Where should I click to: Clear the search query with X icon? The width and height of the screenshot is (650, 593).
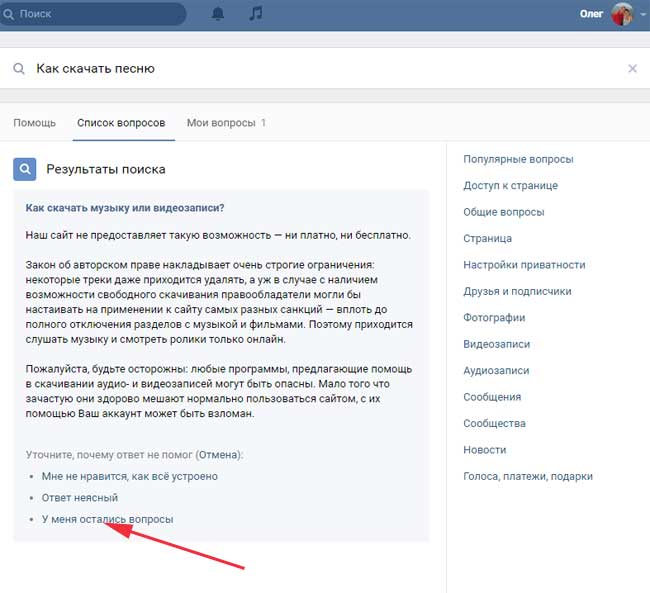click(632, 69)
